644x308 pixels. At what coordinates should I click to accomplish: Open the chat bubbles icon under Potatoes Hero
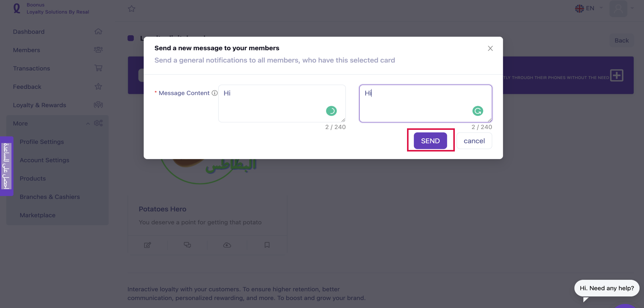[187, 245]
